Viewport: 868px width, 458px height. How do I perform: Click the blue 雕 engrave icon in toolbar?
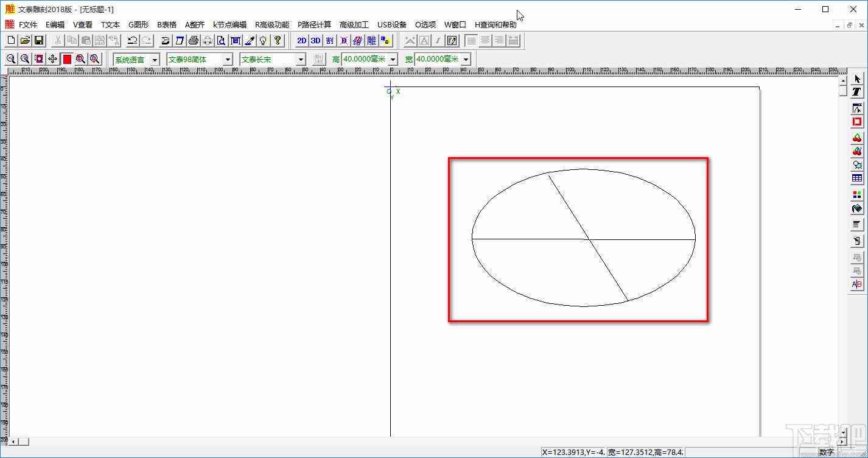(x=371, y=41)
